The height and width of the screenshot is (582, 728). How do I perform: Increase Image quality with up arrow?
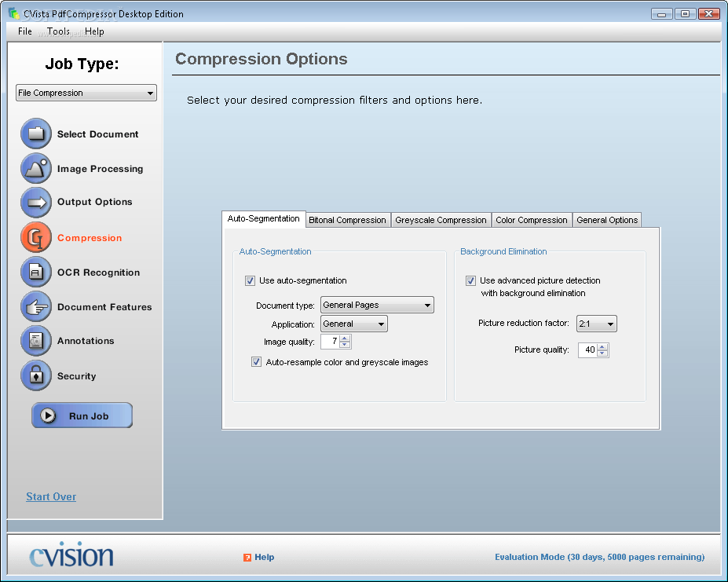click(x=345, y=339)
